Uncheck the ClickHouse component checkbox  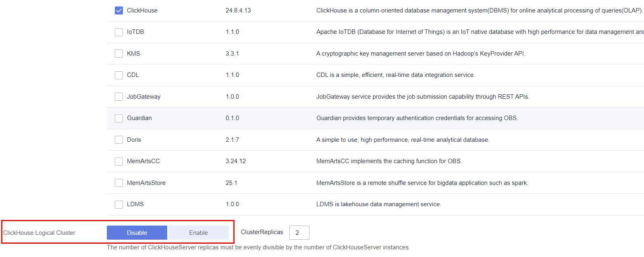click(x=119, y=10)
